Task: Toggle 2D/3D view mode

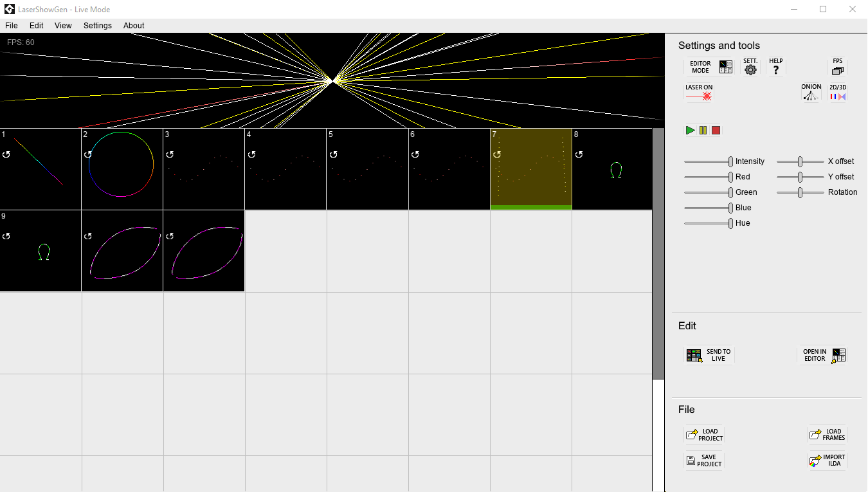Action: [837, 93]
